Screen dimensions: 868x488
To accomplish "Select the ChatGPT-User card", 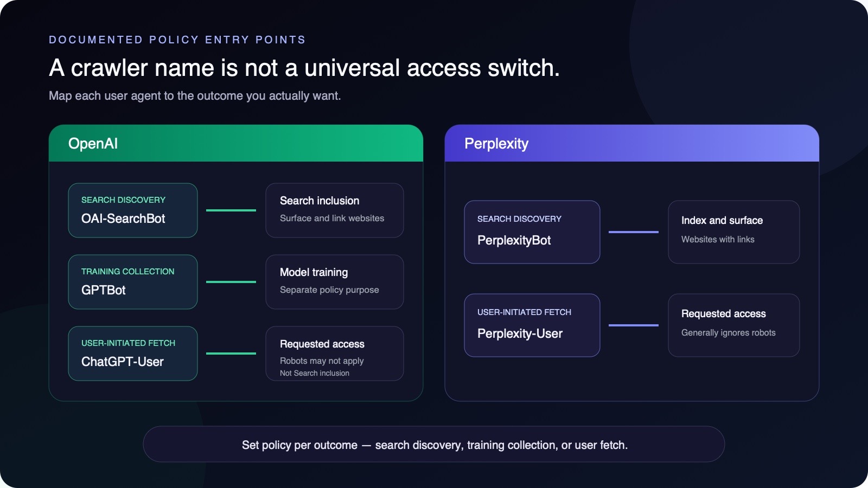I will [133, 354].
